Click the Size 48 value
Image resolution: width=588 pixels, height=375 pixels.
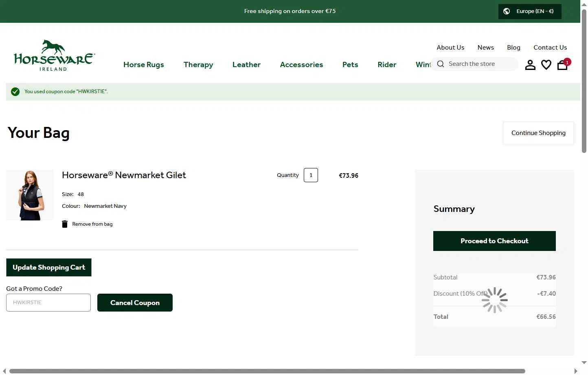pyautogui.click(x=81, y=194)
